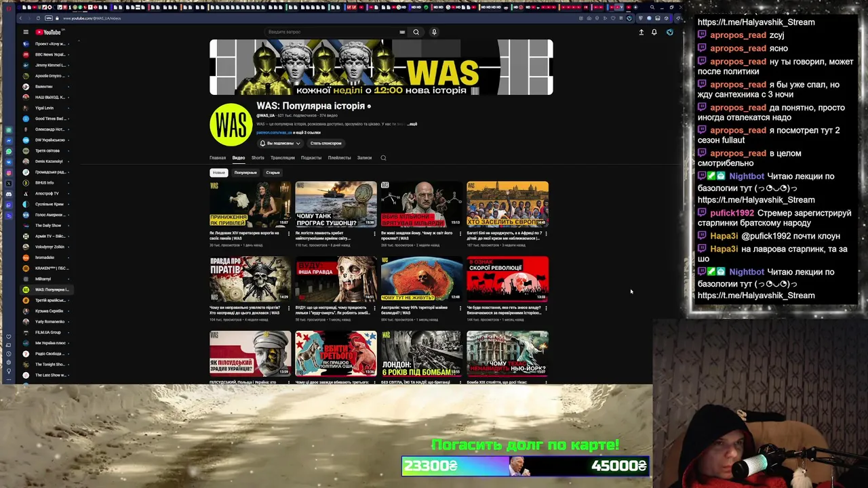Open Militarnyi subscription in sidebar
Viewport: 868px width, 488px height.
(x=45, y=279)
